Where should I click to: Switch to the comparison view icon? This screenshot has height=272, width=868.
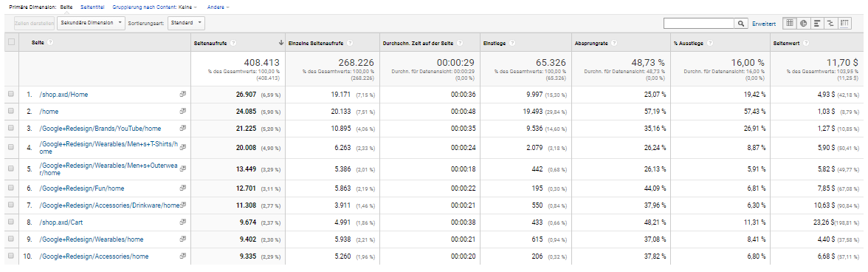click(x=830, y=23)
